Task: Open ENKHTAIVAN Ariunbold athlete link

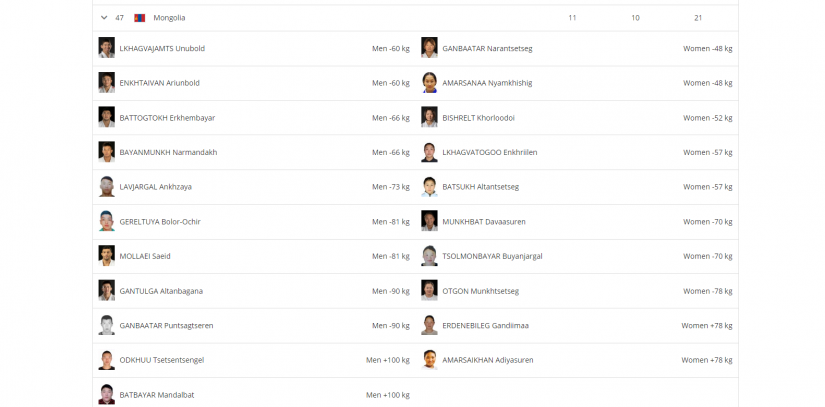Action: (x=159, y=83)
